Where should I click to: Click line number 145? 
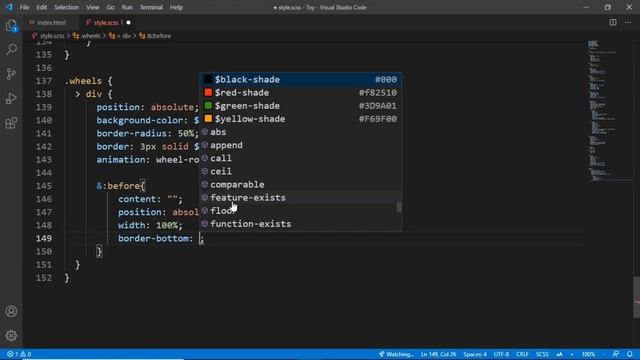click(44, 186)
